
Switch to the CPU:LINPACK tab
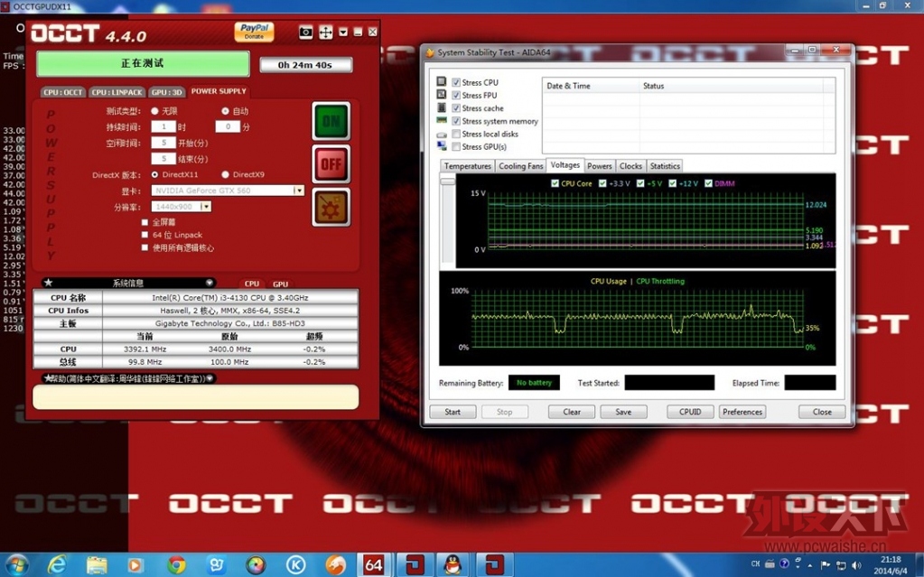117,92
